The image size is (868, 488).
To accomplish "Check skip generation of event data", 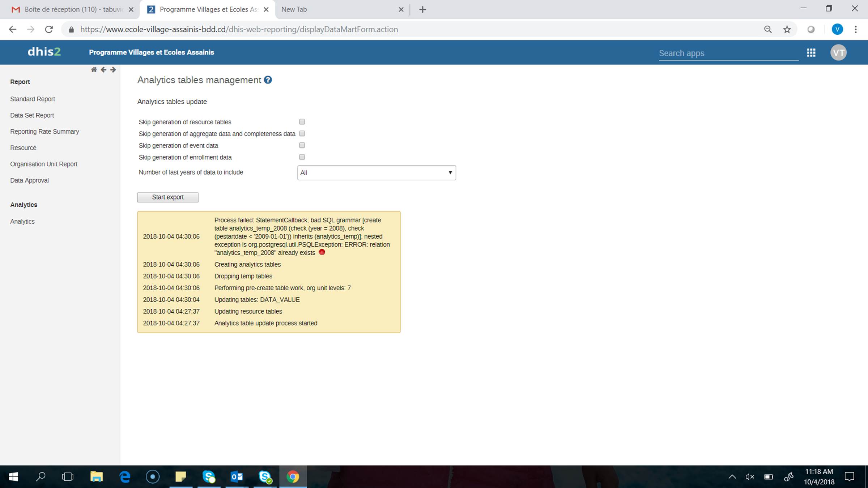I will [302, 145].
